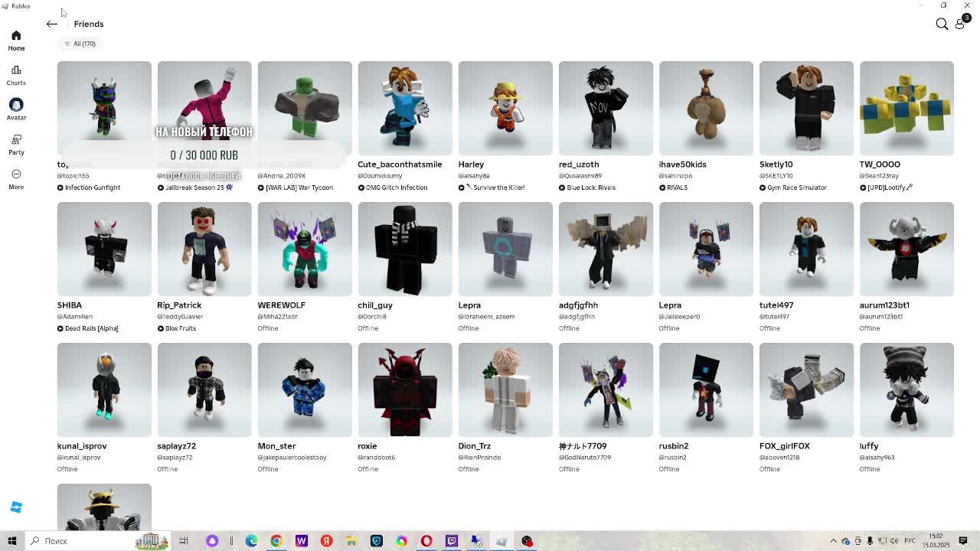
Task: Open the taskbar clock and calendar
Action: coord(936,541)
